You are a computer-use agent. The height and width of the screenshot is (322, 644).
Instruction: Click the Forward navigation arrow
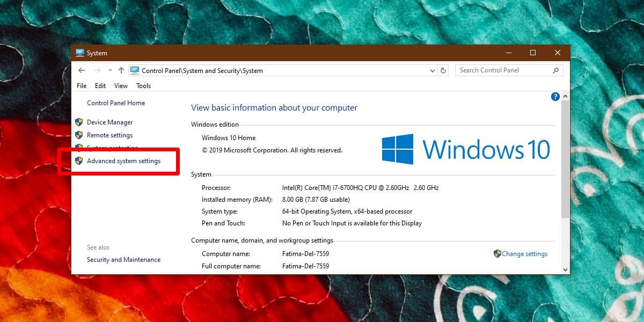(x=98, y=70)
